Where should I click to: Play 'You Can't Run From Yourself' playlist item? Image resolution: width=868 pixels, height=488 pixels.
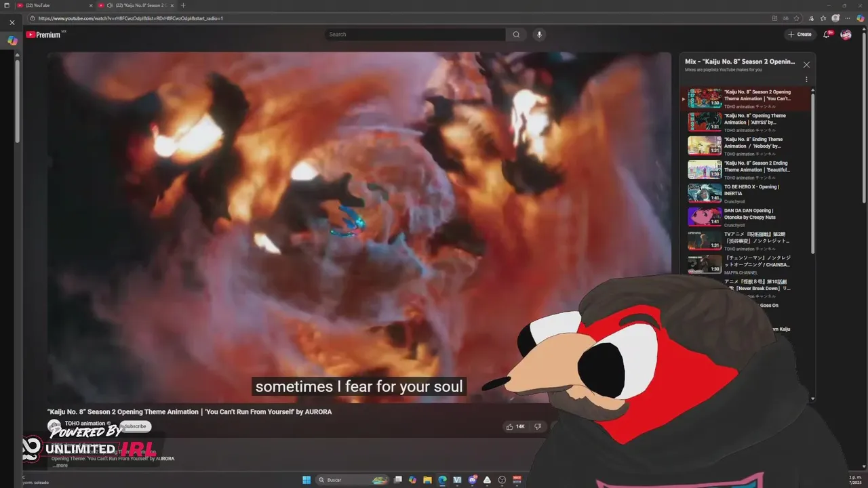tap(745, 98)
